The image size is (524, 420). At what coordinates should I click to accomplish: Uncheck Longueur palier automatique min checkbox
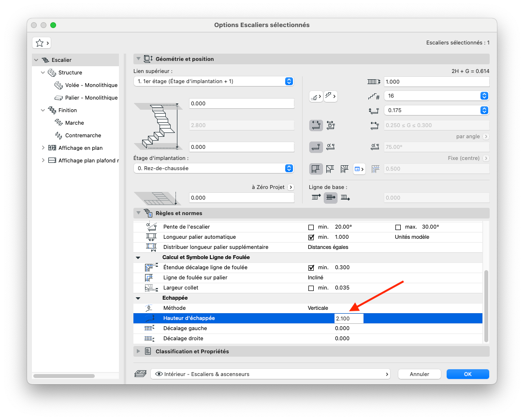[311, 237]
